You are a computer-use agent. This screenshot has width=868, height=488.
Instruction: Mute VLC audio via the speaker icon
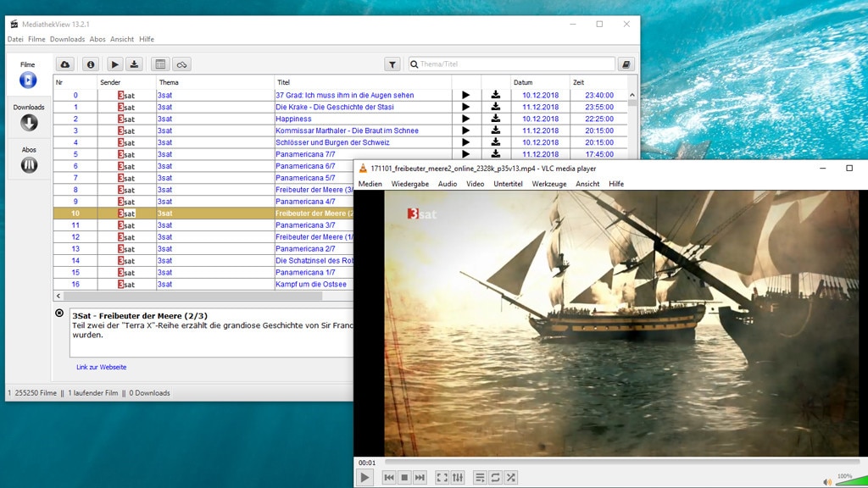click(826, 481)
